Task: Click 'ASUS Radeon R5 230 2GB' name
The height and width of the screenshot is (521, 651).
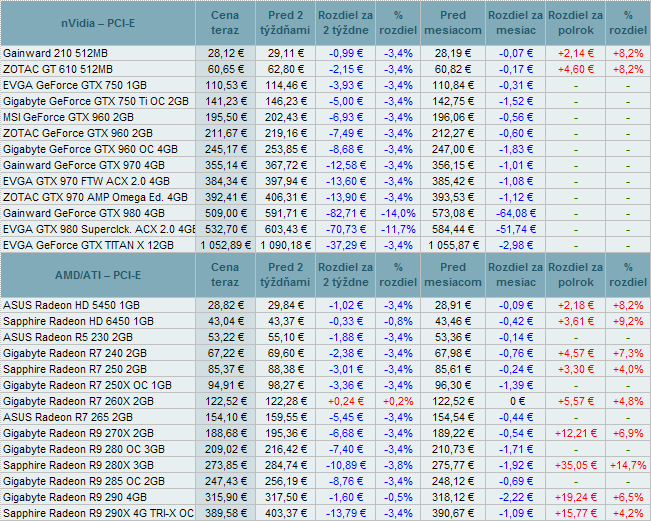Action: coord(68,338)
